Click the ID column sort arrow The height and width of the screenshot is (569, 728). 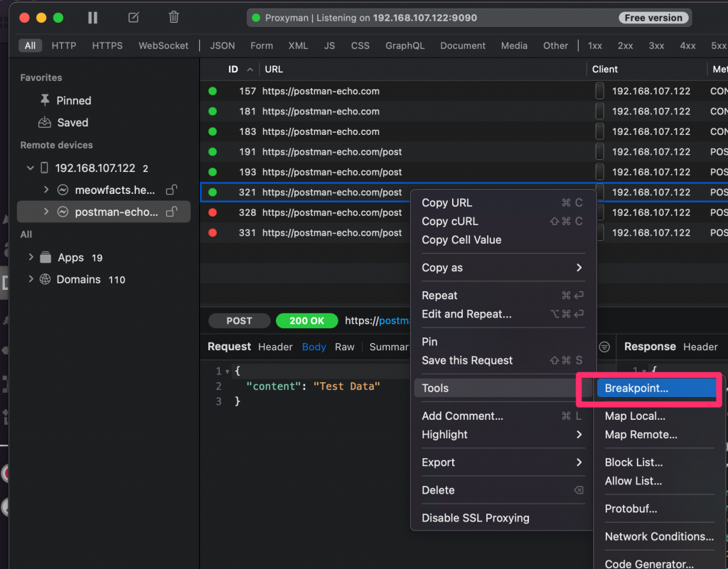click(x=250, y=70)
